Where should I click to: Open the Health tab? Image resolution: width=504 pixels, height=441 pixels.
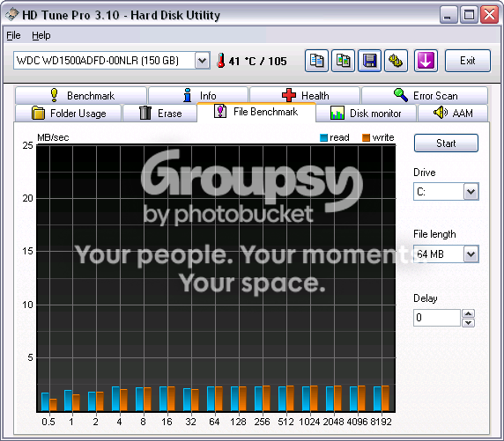click(305, 95)
